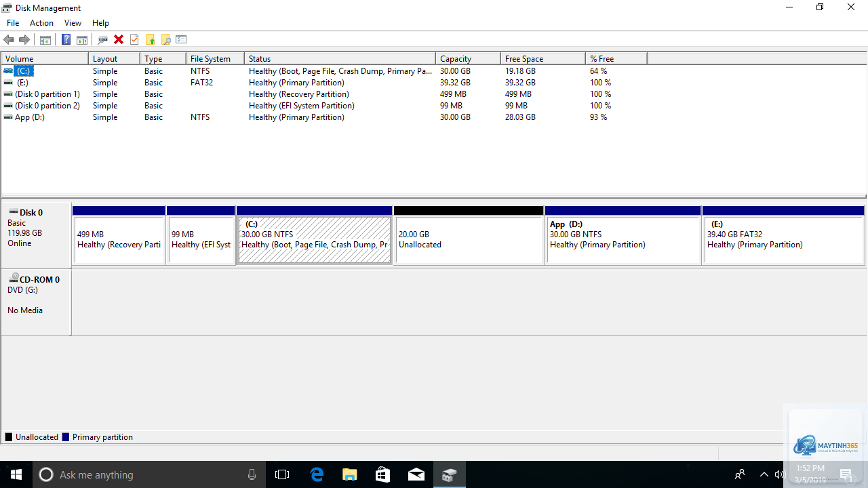
Task: Click the Disk 0 Basic label panel
Action: pyautogui.click(x=36, y=234)
